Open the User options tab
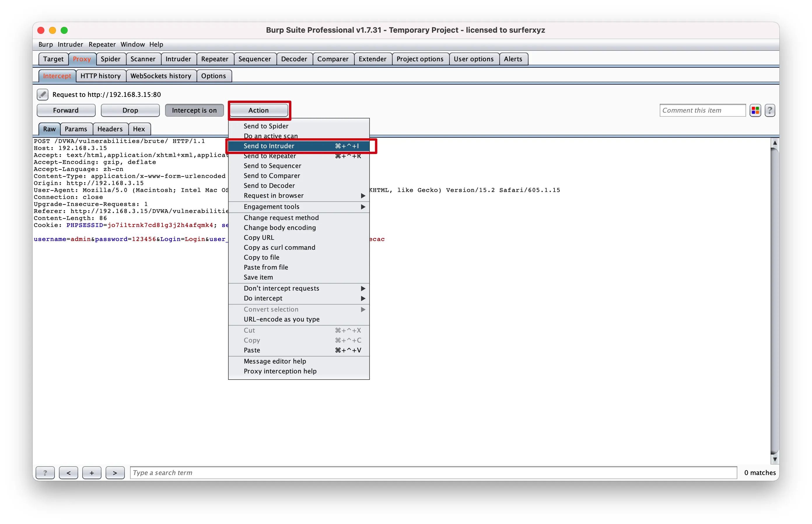Image resolution: width=812 pixels, height=524 pixels. pyautogui.click(x=474, y=59)
